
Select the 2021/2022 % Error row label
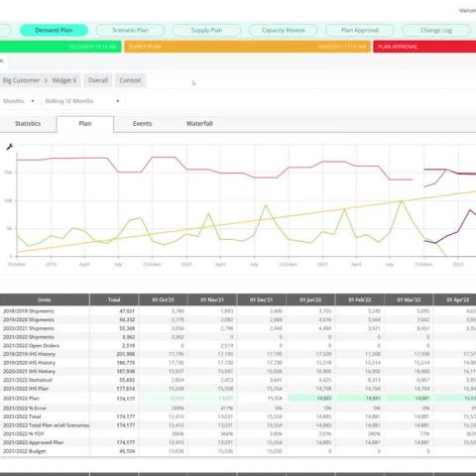25,409
